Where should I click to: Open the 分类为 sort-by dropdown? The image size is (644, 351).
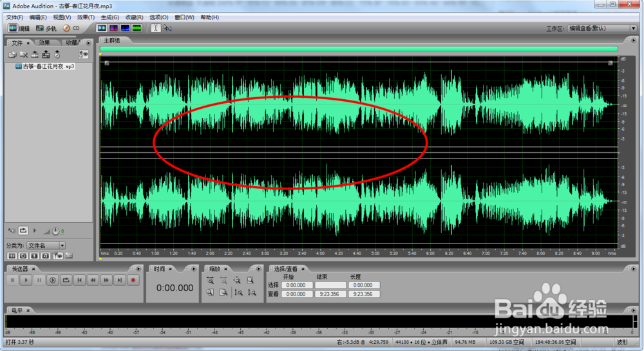point(46,245)
